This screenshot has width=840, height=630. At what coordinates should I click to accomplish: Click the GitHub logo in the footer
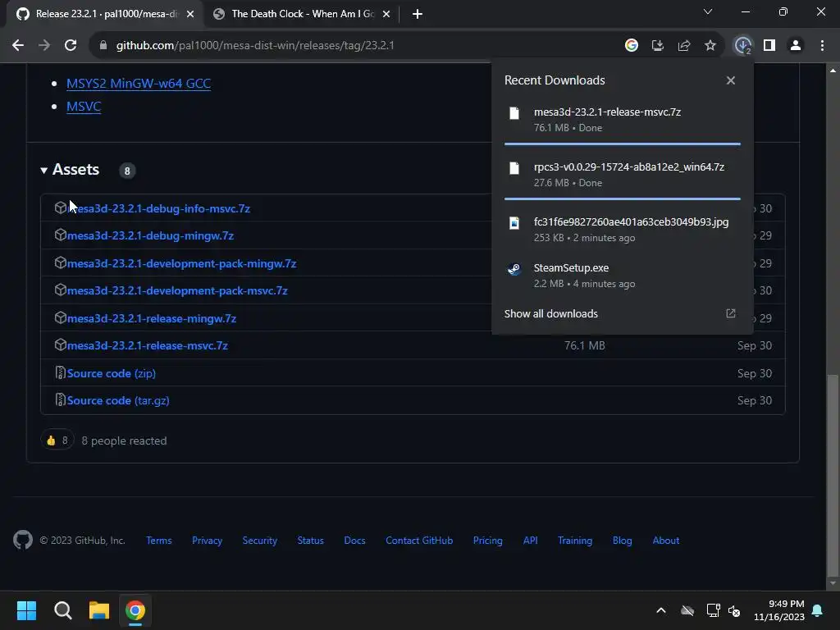click(x=22, y=540)
